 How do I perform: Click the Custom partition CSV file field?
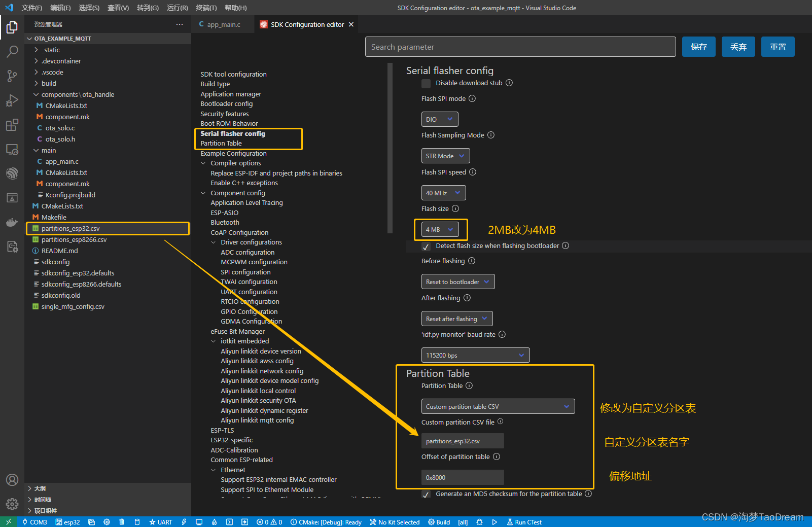[x=463, y=441]
